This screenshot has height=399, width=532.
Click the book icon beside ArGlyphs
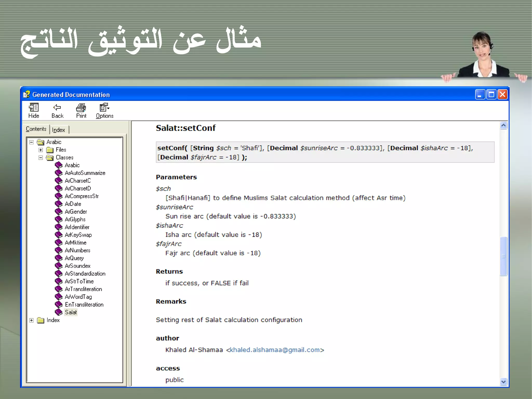[59, 219]
